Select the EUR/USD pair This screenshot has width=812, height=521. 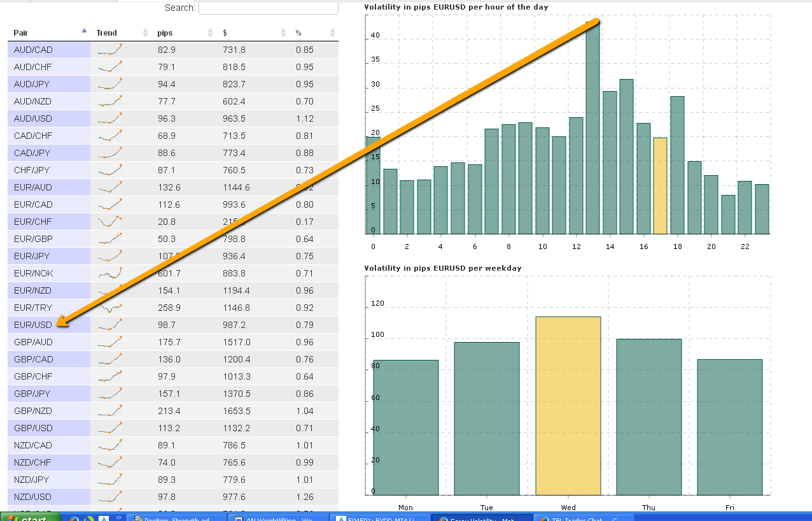pyautogui.click(x=33, y=325)
